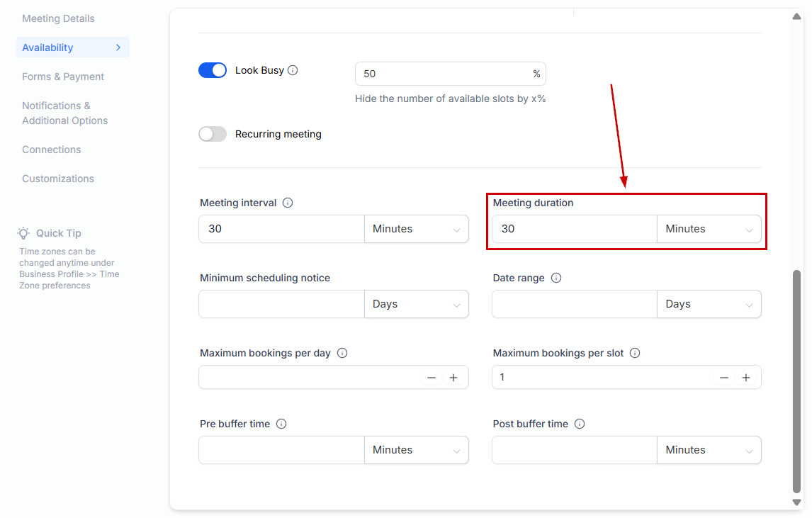Click the Post buffer time info icon
The width and height of the screenshot is (812, 518).
coord(580,424)
